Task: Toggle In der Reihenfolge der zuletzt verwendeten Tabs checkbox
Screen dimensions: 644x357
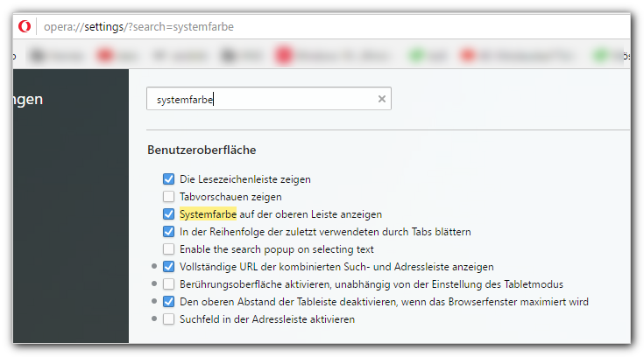Action: [168, 231]
